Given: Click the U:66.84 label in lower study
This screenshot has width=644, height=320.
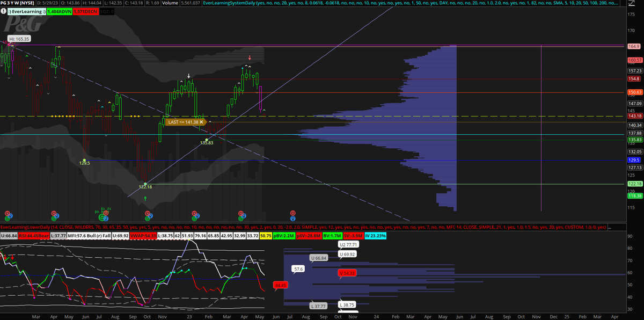Looking at the screenshot, I should (x=9, y=236).
